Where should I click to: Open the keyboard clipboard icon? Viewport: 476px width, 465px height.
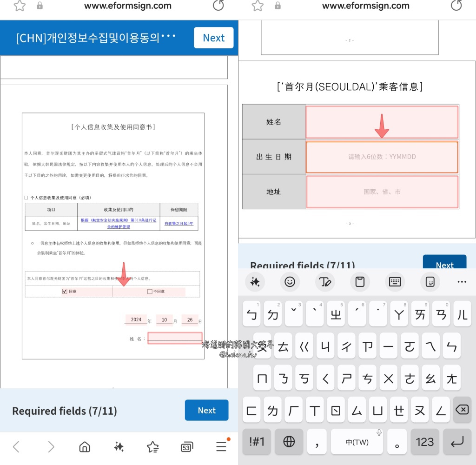point(360,282)
